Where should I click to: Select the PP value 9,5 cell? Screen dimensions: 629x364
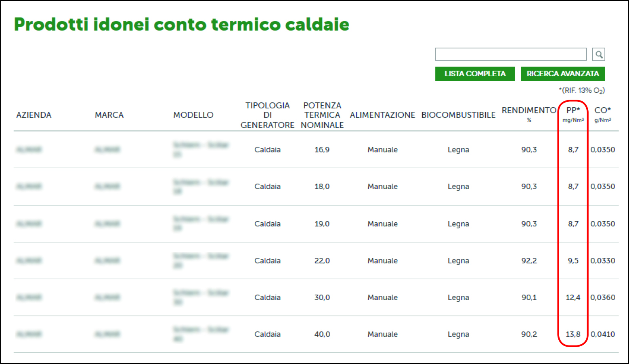[573, 261]
